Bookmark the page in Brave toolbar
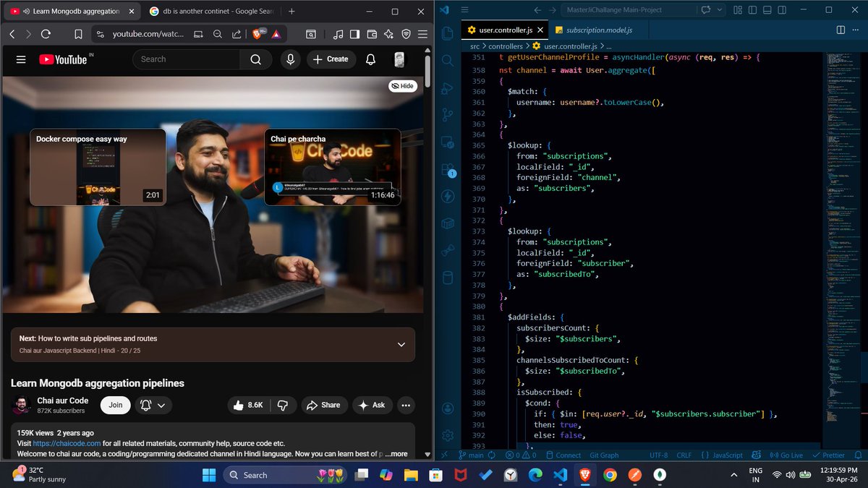The width and height of the screenshot is (868, 488). [x=78, y=34]
